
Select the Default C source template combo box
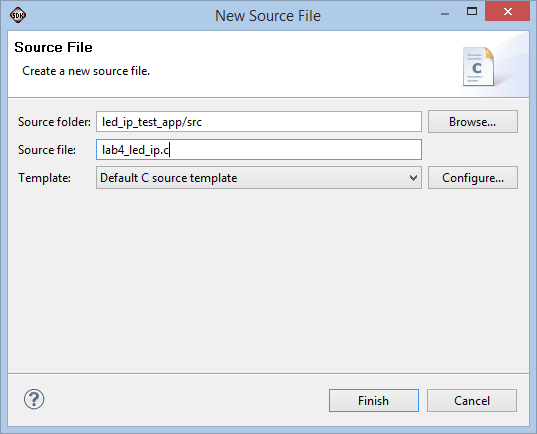tap(259, 178)
